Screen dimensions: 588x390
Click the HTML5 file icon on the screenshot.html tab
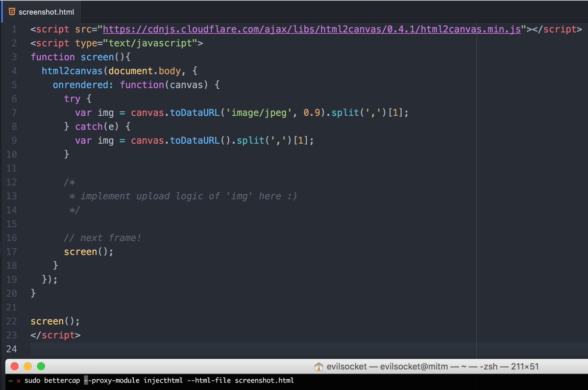pos(12,11)
